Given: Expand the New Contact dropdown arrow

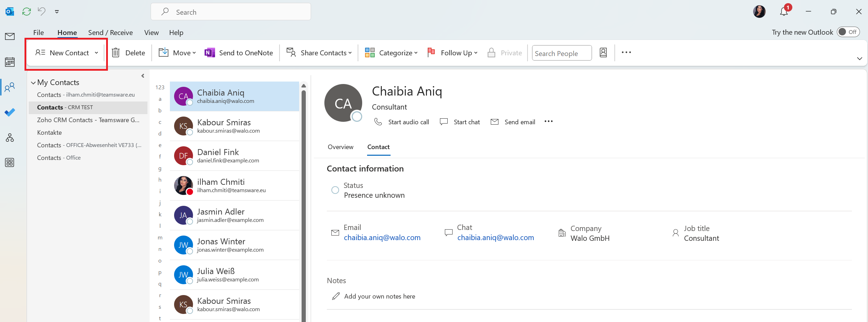Looking at the screenshot, I should tap(96, 53).
